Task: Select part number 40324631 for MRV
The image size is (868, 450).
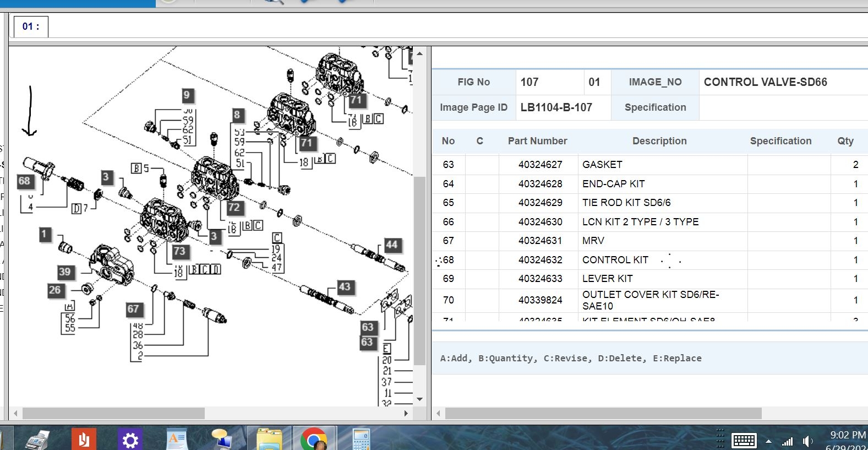Action: click(x=540, y=241)
